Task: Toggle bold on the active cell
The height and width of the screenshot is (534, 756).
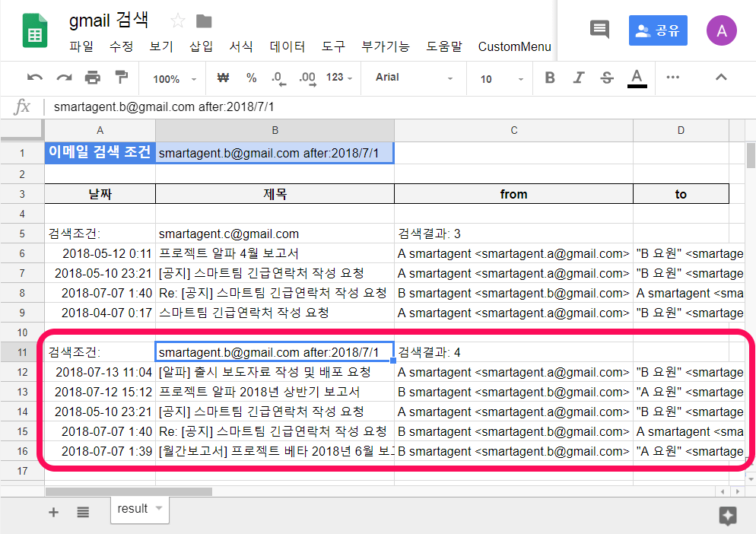Action: [x=549, y=78]
